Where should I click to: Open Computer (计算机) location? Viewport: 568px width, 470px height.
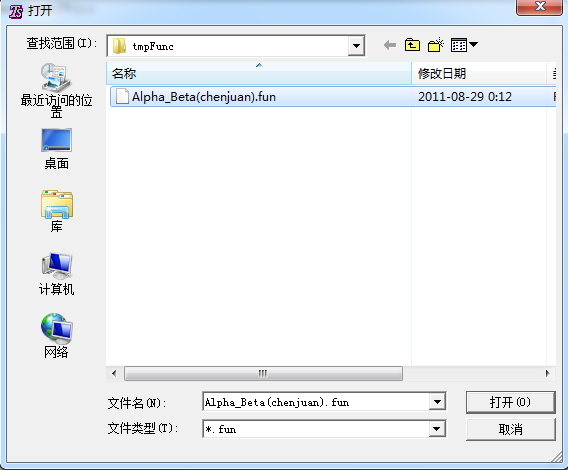pyautogui.click(x=56, y=274)
